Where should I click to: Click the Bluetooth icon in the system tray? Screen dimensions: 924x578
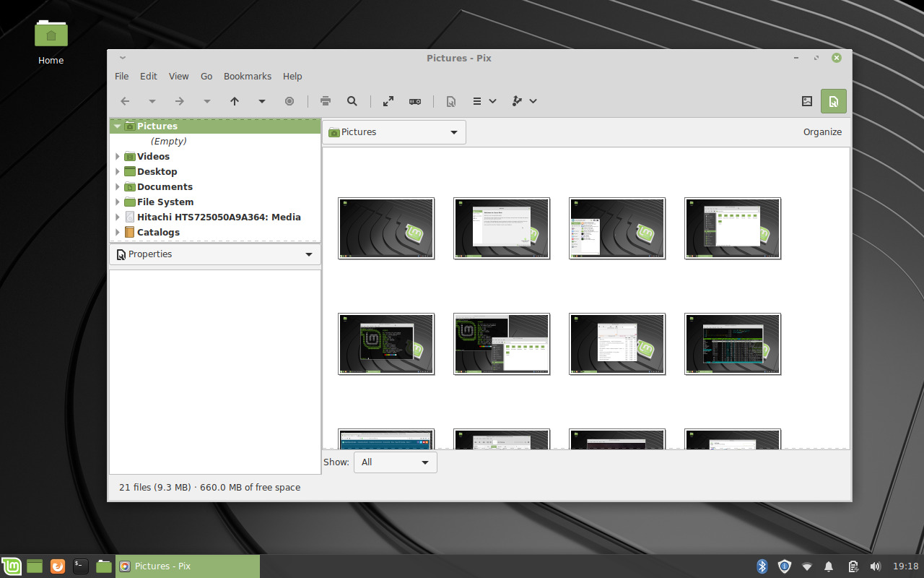(x=761, y=566)
